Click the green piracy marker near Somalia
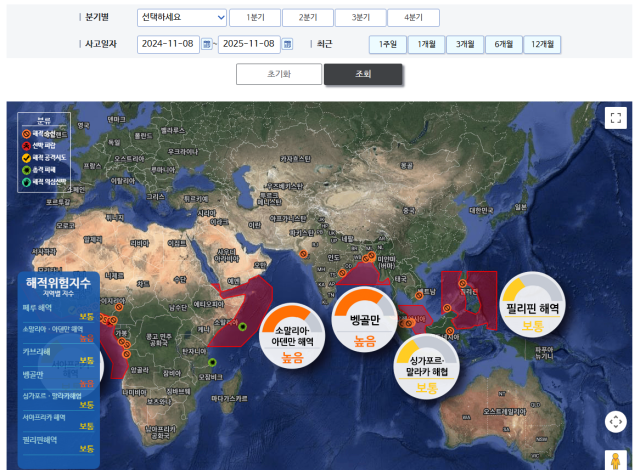 tap(243, 326)
